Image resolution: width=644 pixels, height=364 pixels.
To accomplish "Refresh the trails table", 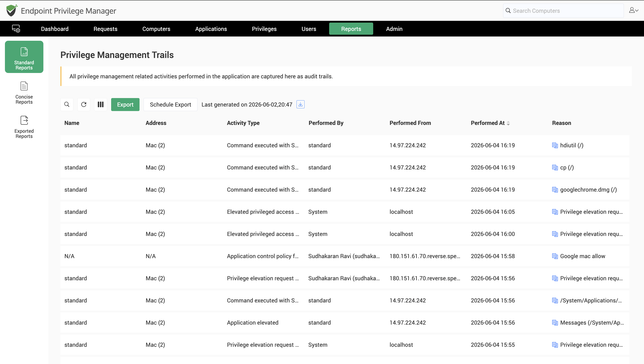I will pos(84,104).
